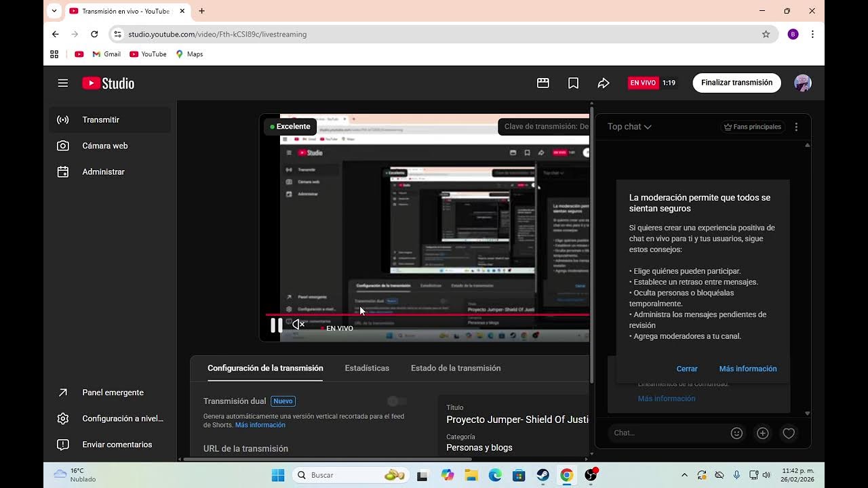Click the YouTube Studio logo
This screenshot has height=488, width=868.
pyautogui.click(x=108, y=83)
